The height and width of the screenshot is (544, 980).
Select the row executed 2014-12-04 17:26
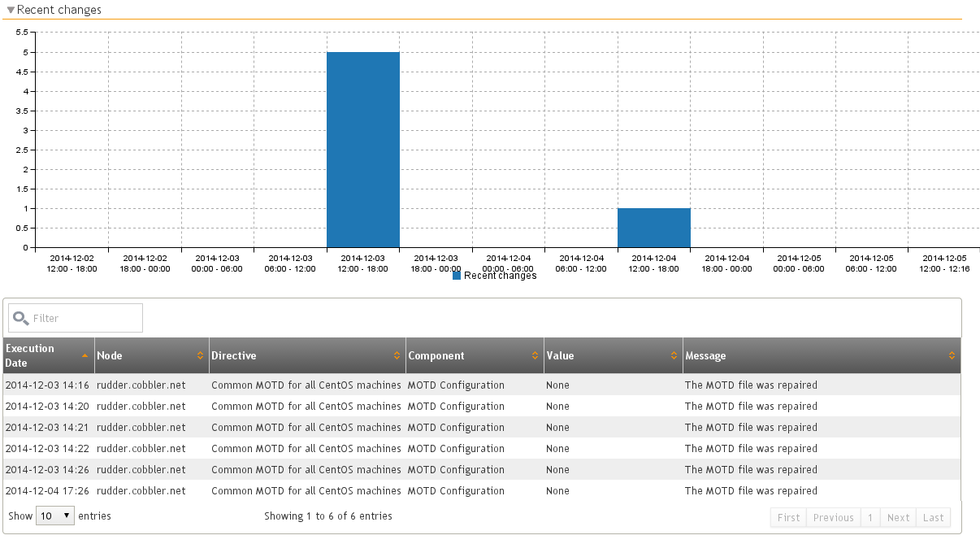point(482,491)
